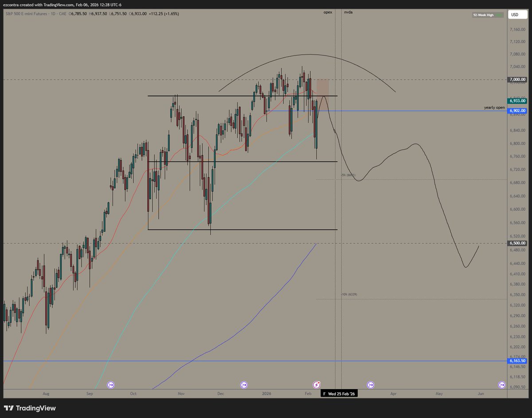Click the F marker beside the date label
Viewport: 532px width, 418px height.
tap(324, 394)
